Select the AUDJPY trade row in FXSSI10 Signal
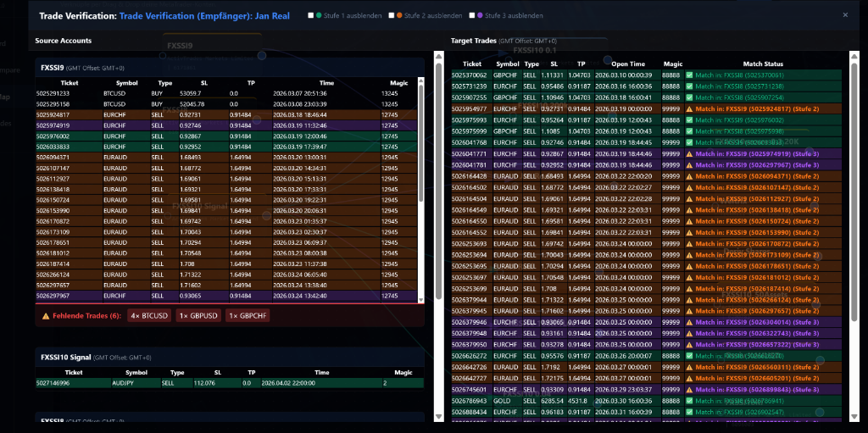This screenshot has width=868, height=433. tap(229, 383)
